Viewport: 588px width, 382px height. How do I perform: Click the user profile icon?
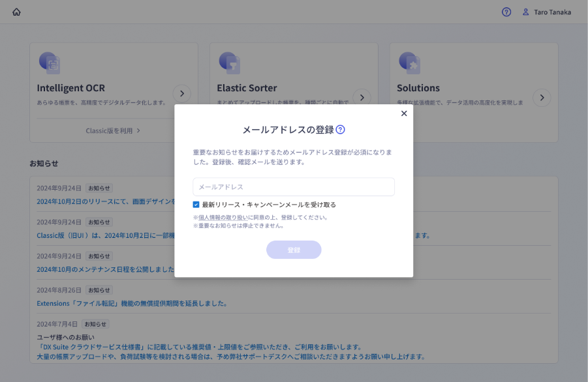pos(526,12)
